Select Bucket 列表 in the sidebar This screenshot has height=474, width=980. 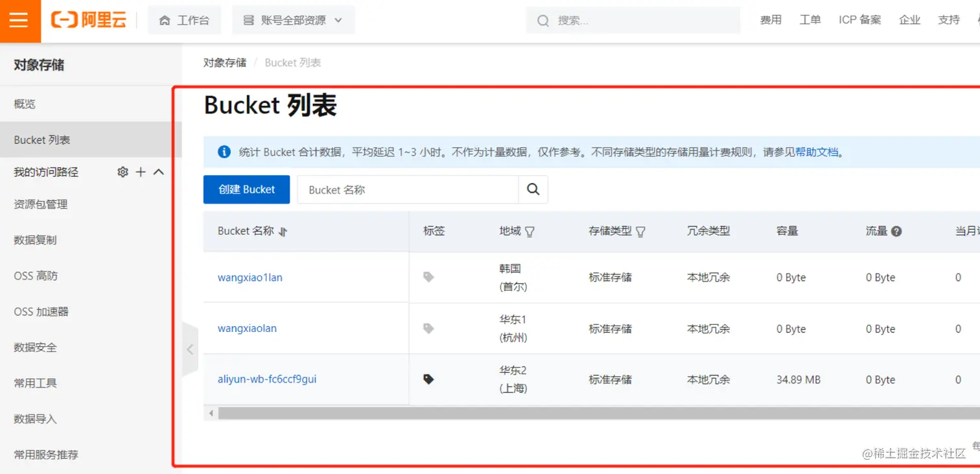pos(91,139)
